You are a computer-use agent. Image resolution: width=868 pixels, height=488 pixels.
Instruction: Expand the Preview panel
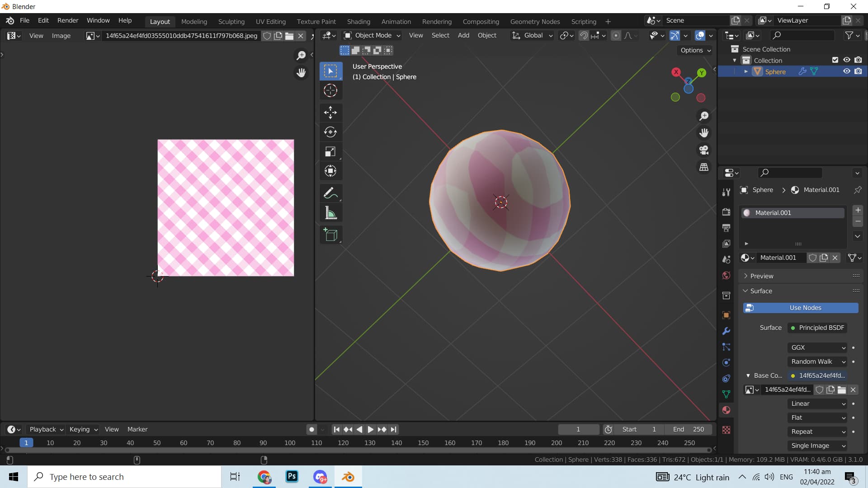tap(762, 276)
